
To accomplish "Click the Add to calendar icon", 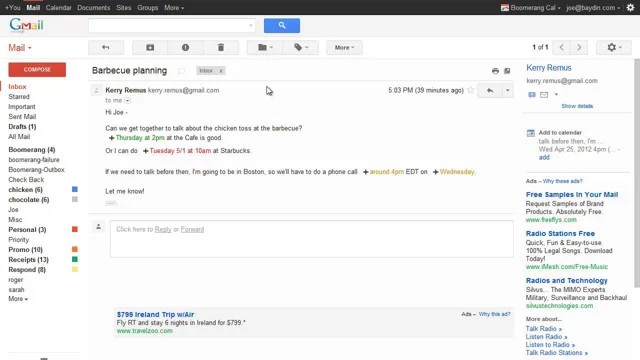I will pos(531,133).
